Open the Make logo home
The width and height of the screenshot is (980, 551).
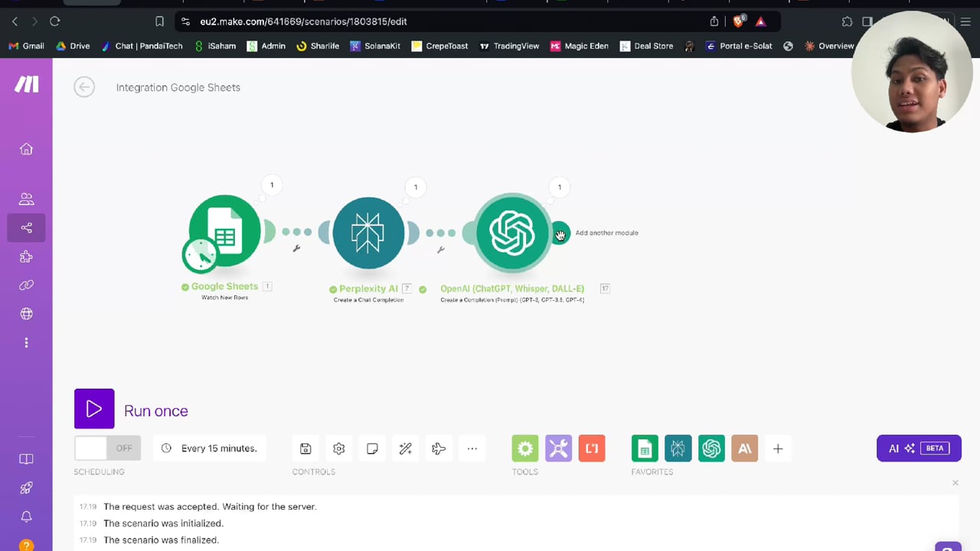(26, 85)
